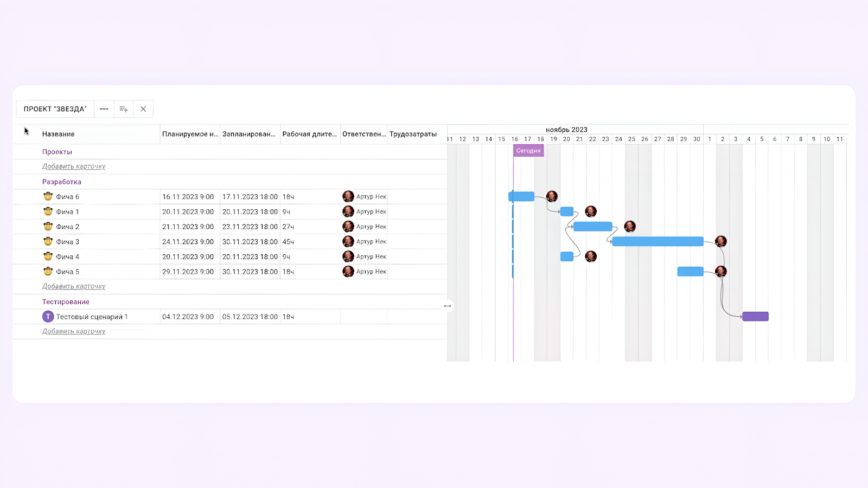Screen dimensions: 868x488
Task: Click the Сегодня marker on timeline
Action: click(x=528, y=151)
